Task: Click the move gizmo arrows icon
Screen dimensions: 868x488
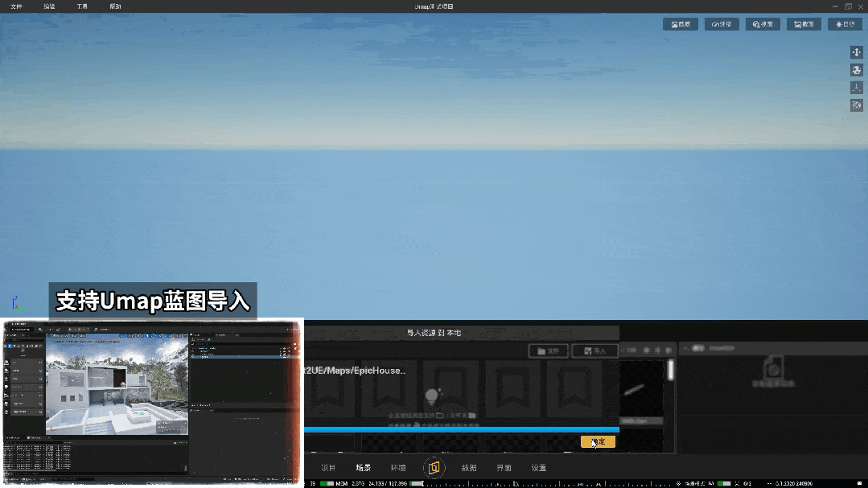Action: (x=857, y=52)
